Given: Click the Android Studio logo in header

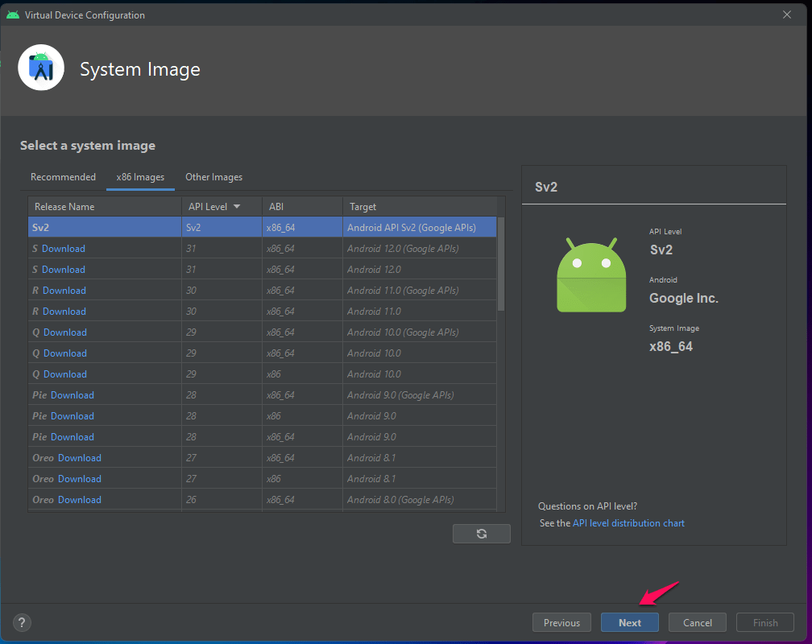Looking at the screenshot, I should pyautogui.click(x=41, y=68).
